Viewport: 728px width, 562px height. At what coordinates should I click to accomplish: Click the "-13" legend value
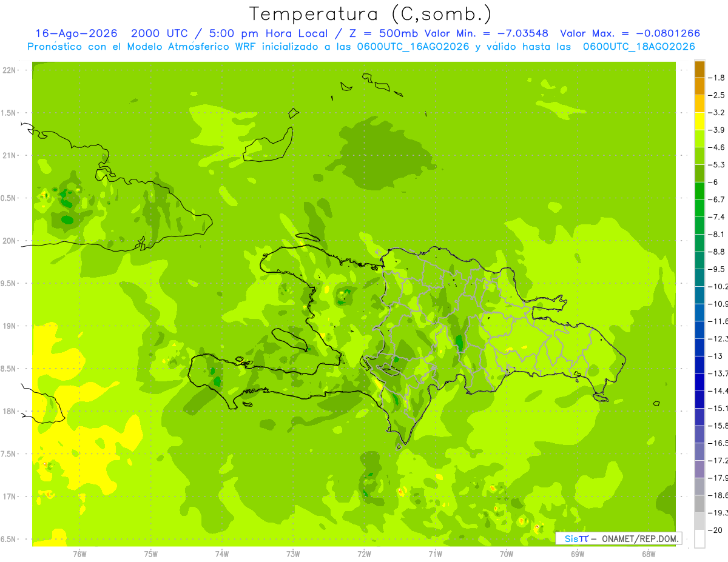pos(715,356)
